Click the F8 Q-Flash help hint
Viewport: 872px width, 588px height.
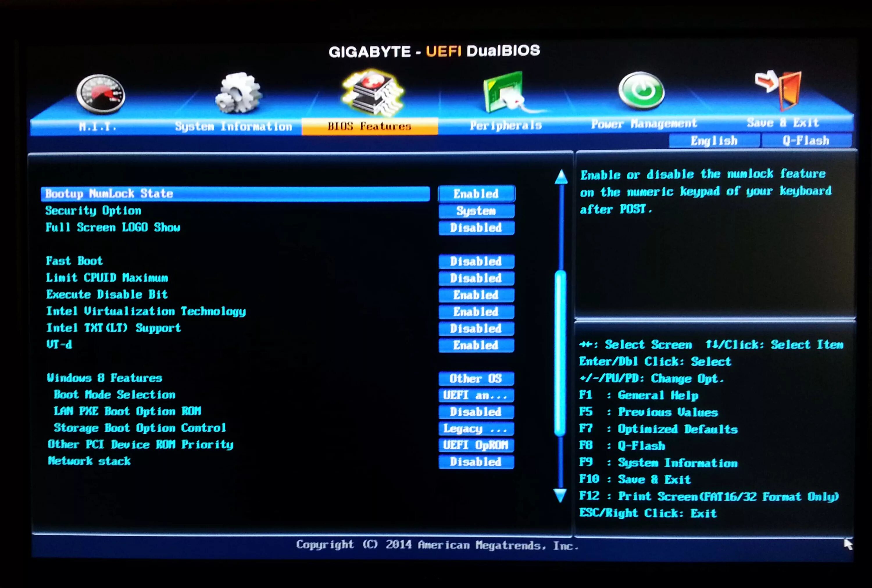tap(622, 446)
